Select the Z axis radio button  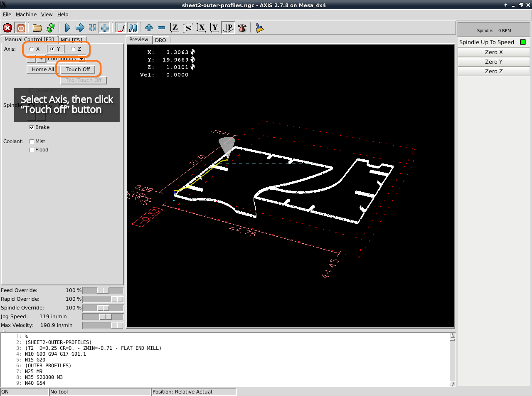[x=74, y=49]
